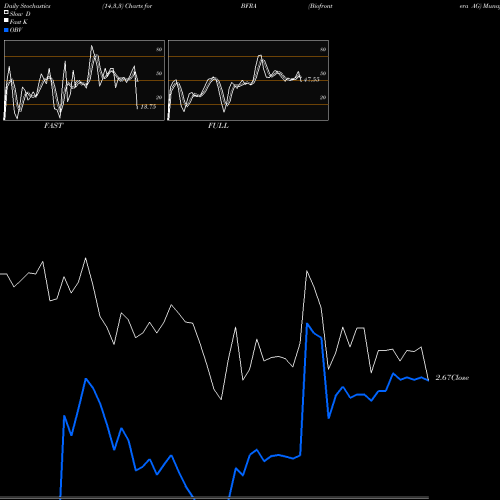Image resolution: width=500 pixels, height=500 pixels.
Task: Click the 80 level label in FAST chart
Action: point(159,49)
